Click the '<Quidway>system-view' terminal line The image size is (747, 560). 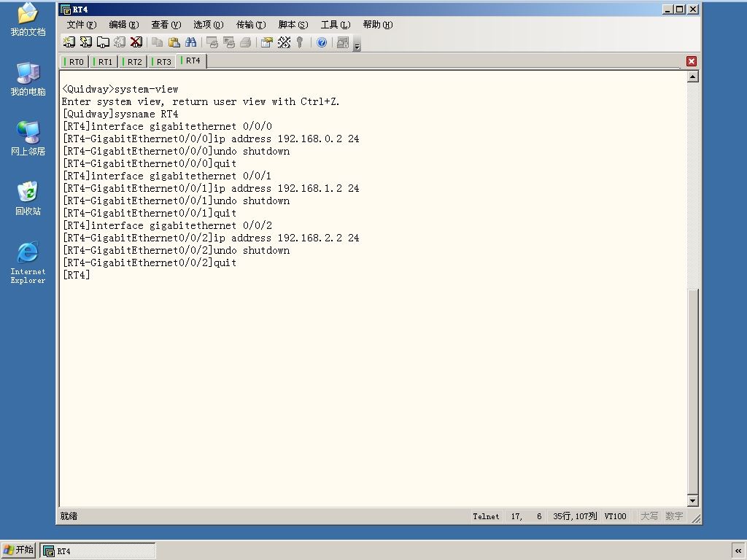[120, 89]
